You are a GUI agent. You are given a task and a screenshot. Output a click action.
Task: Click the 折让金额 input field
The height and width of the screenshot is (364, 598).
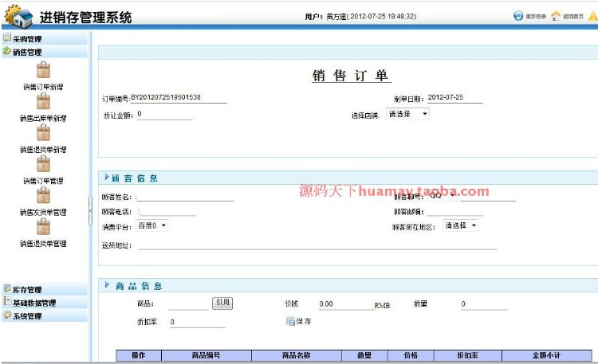tap(164, 115)
